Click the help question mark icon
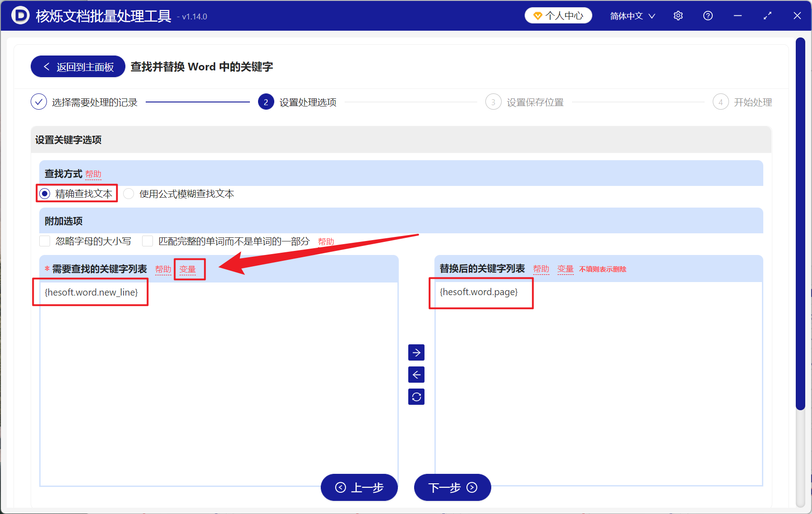 coord(708,15)
